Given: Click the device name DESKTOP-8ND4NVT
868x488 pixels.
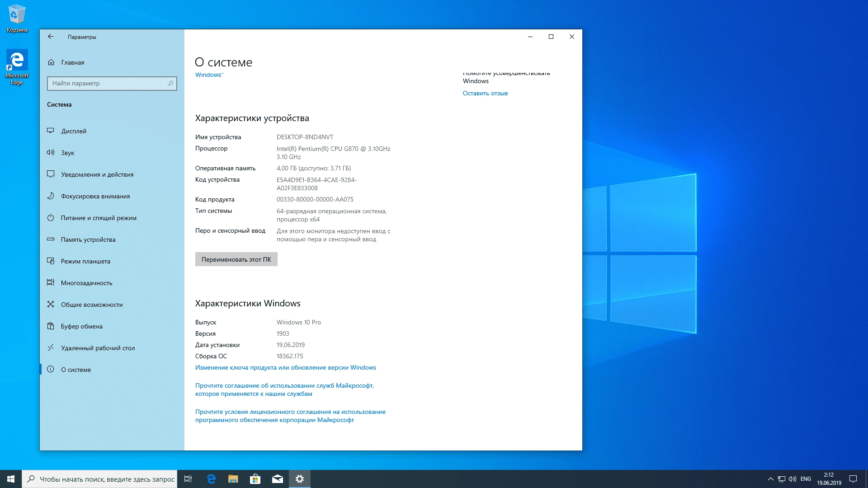Looking at the screenshot, I should [305, 137].
